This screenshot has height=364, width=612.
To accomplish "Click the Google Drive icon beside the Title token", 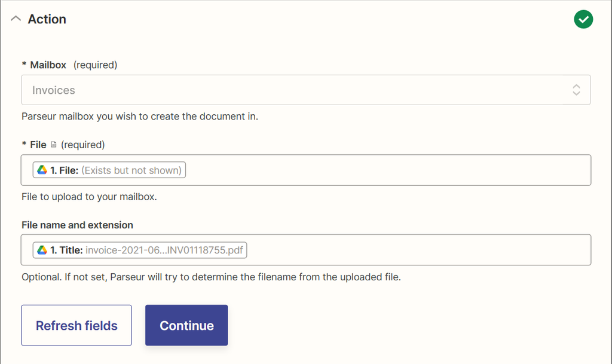I will pos(42,250).
